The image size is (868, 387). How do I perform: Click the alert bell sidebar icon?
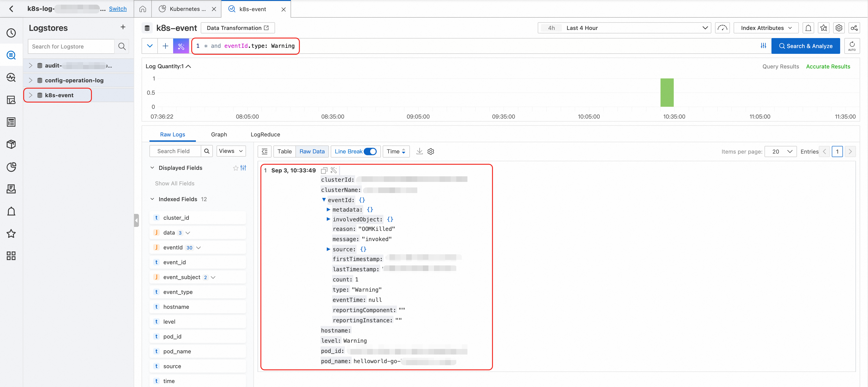pos(11,211)
